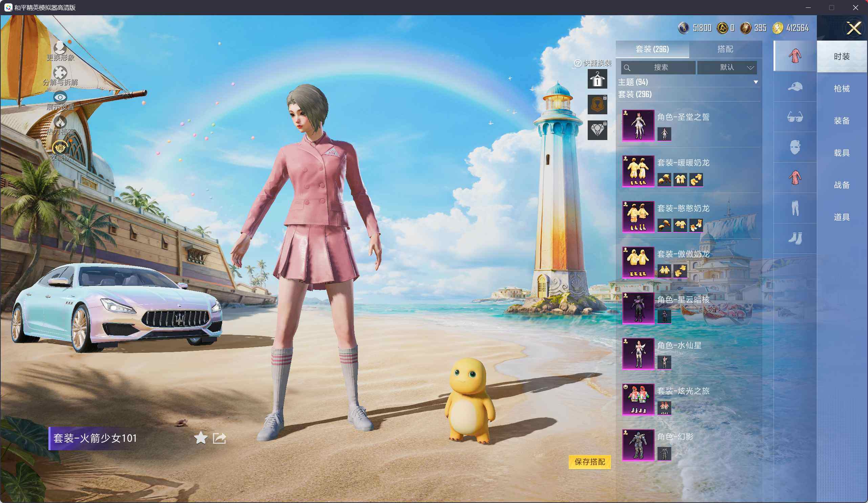Click the 搜索 search field
868x503 pixels.
pyautogui.click(x=658, y=67)
